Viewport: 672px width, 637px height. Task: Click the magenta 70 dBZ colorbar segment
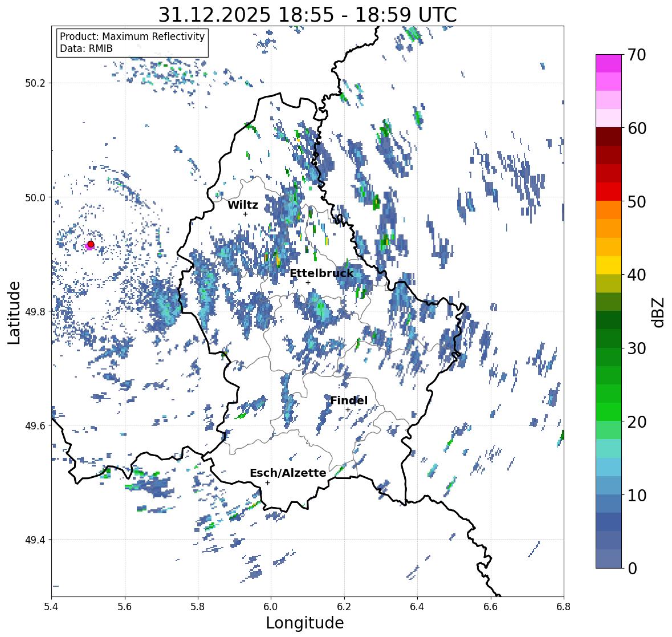pos(609,63)
